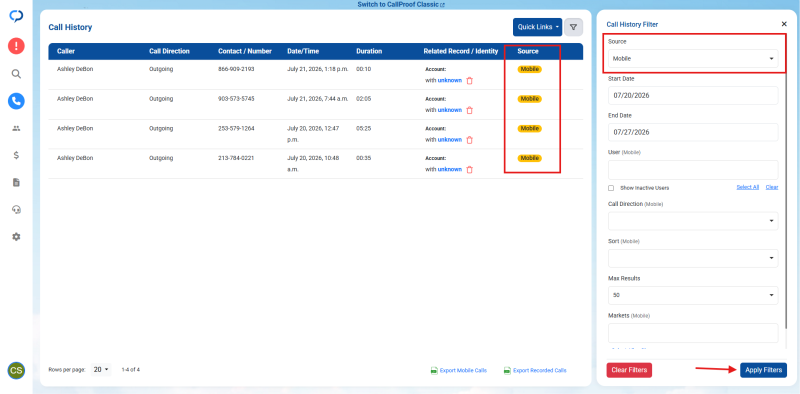Open the Sort dropdown

(693, 258)
